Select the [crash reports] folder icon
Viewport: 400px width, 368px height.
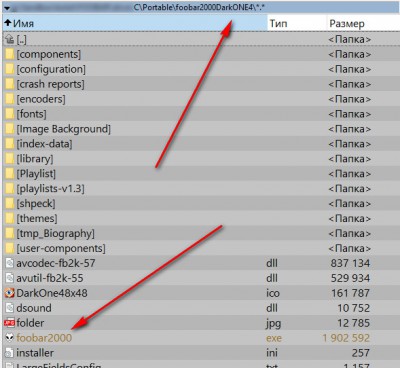coord(10,84)
